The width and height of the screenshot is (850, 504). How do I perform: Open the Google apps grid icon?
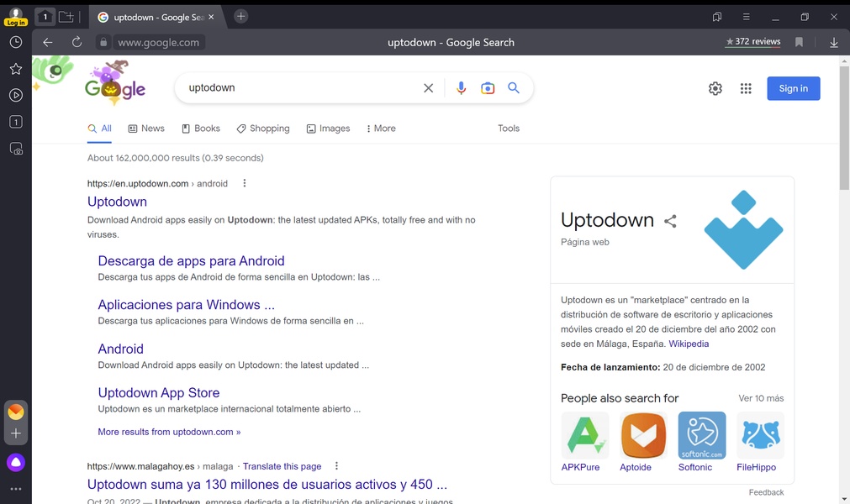(745, 88)
